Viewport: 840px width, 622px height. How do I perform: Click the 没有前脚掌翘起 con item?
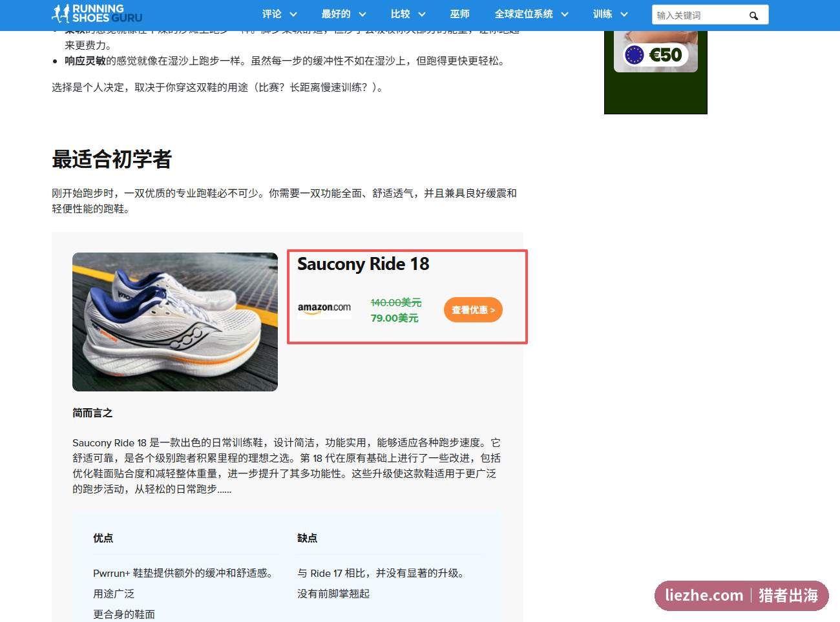pos(333,594)
